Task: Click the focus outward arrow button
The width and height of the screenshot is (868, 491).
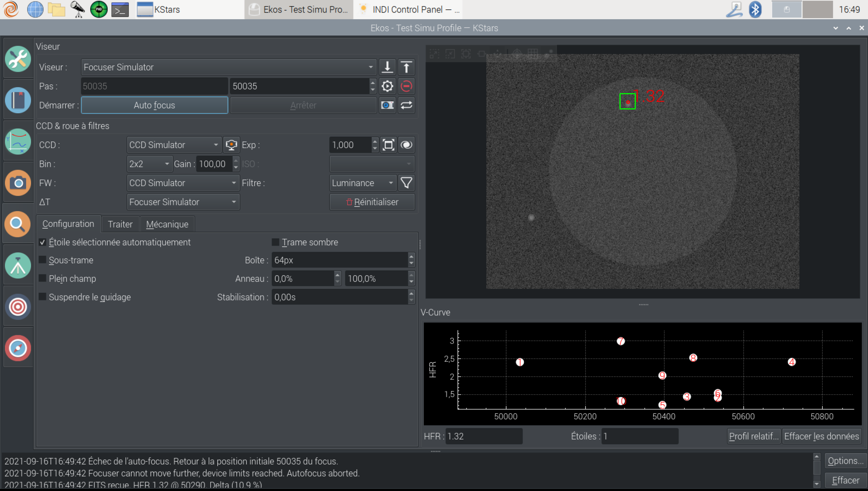Action: [x=406, y=67]
